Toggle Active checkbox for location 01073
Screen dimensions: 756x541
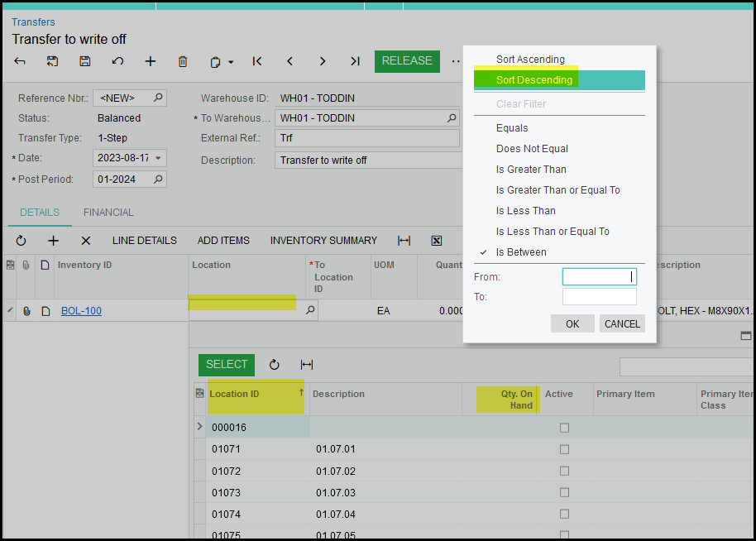(564, 492)
